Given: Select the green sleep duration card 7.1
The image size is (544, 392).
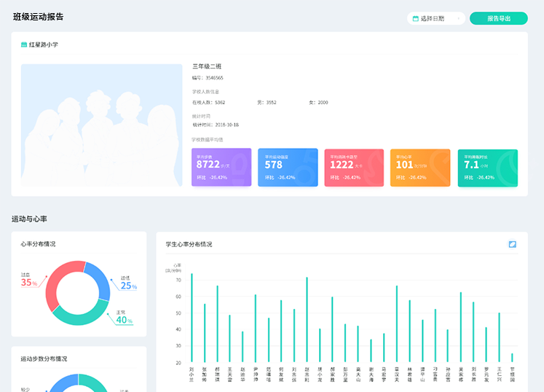Looking at the screenshot, I should coord(487,168).
